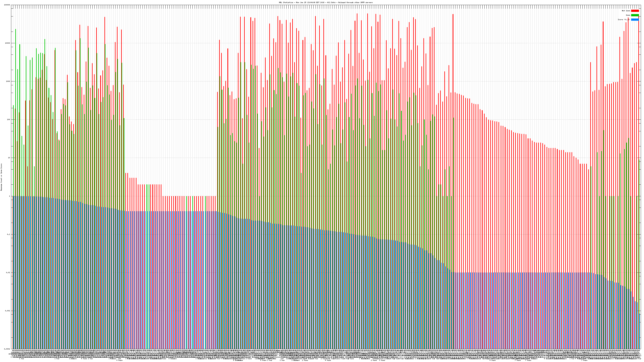
Task: Click "Relayed through other SMTP servers" in title
Action: pos(355,2)
